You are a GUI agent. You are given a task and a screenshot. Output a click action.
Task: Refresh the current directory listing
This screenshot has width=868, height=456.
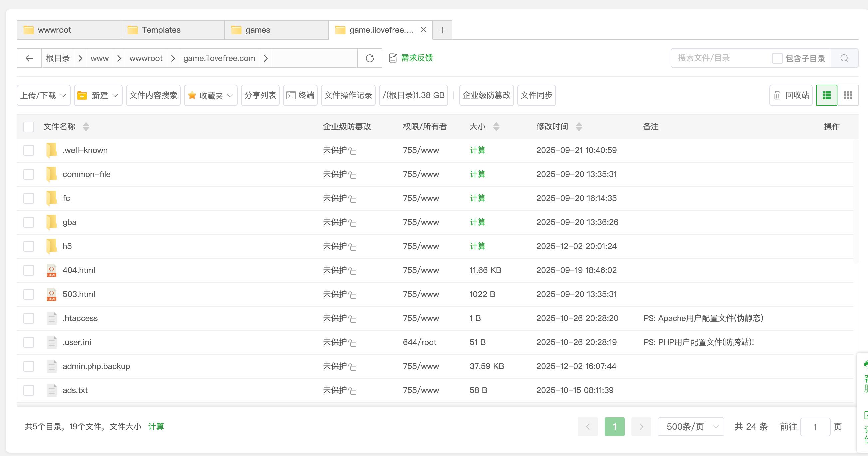coord(370,58)
